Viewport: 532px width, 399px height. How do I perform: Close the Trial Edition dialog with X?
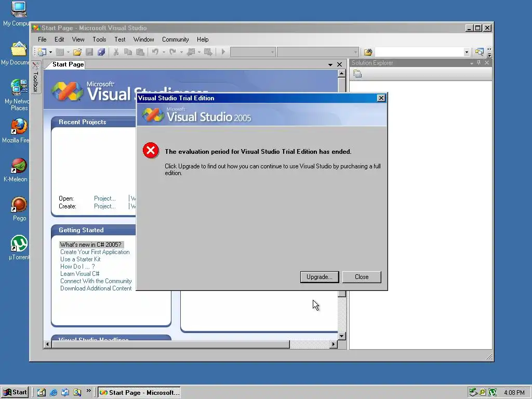(381, 98)
